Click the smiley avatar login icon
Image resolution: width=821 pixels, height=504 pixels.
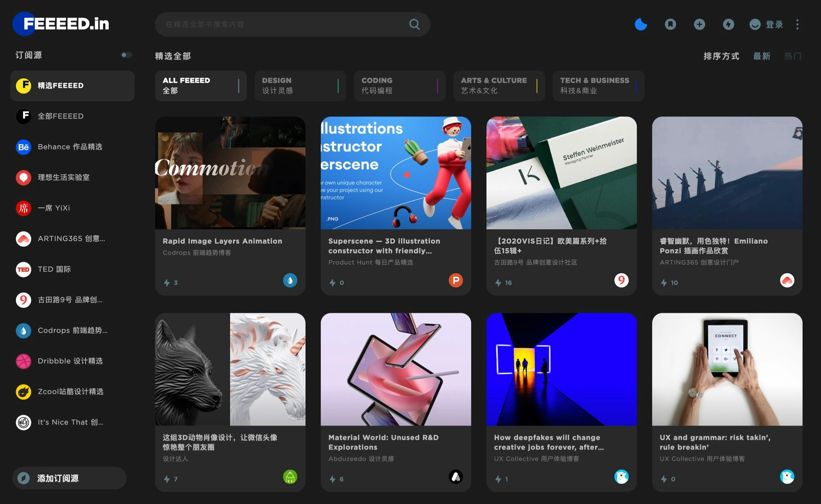click(755, 24)
